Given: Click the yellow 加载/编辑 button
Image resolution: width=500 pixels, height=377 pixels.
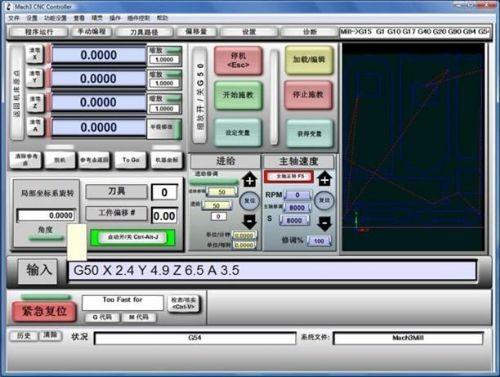Looking at the screenshot, I should 309,60.
